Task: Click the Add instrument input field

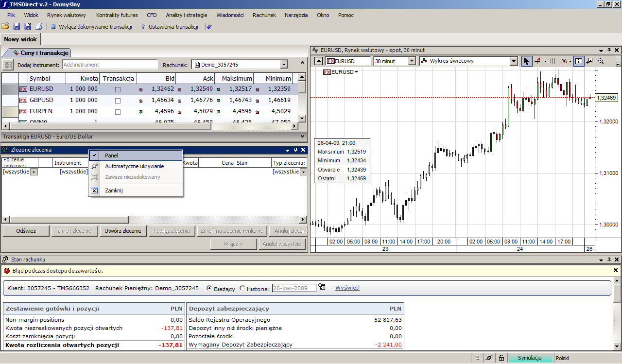Action: pyautogui.click(x=110, y=65)
